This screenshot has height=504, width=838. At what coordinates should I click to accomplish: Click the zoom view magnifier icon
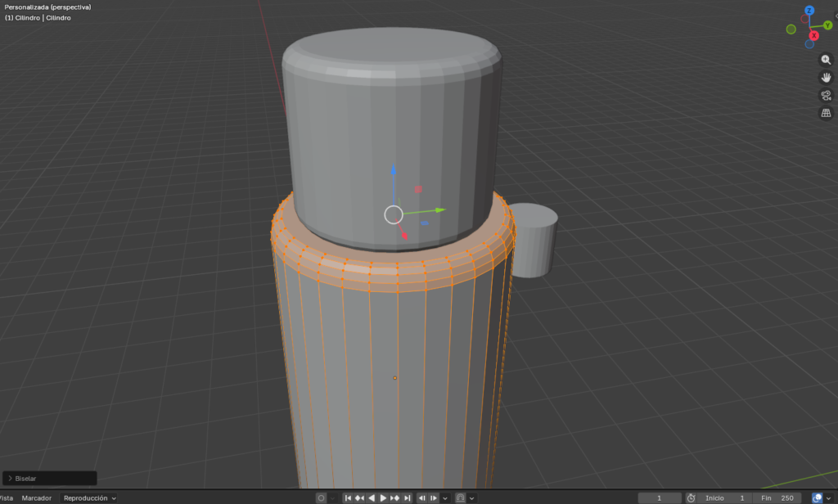(x=826, y=60)
